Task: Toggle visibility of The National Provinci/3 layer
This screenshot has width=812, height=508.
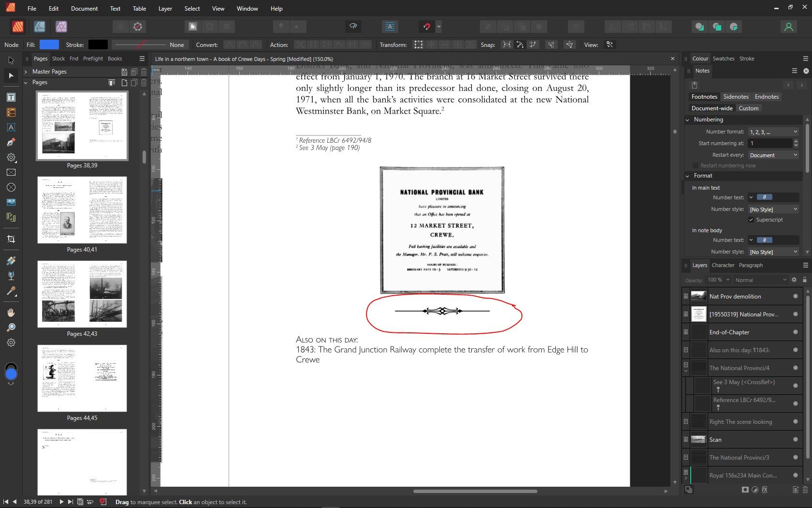Action: (796, 457)
